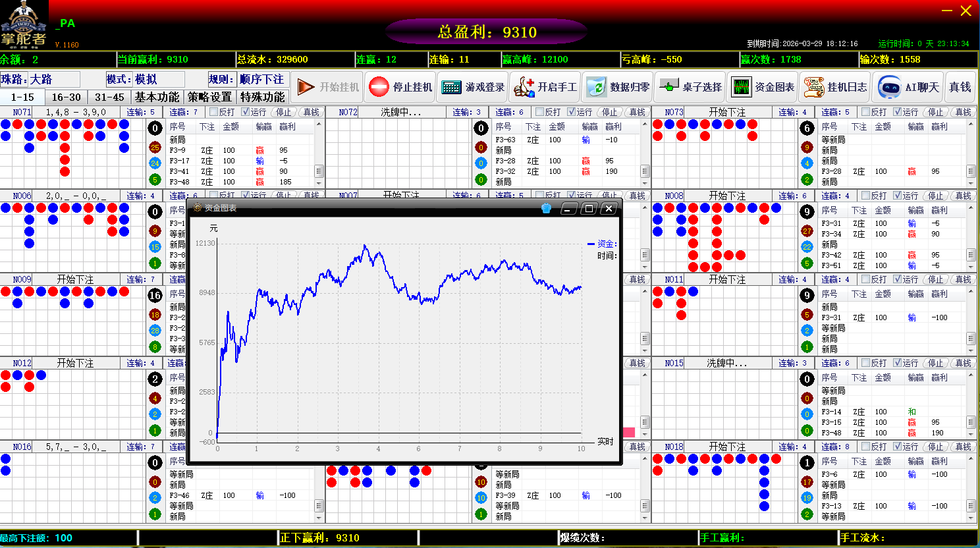Toggle 反打 checkbox for table N071
The image size is (980, 548).
(213, 112)
